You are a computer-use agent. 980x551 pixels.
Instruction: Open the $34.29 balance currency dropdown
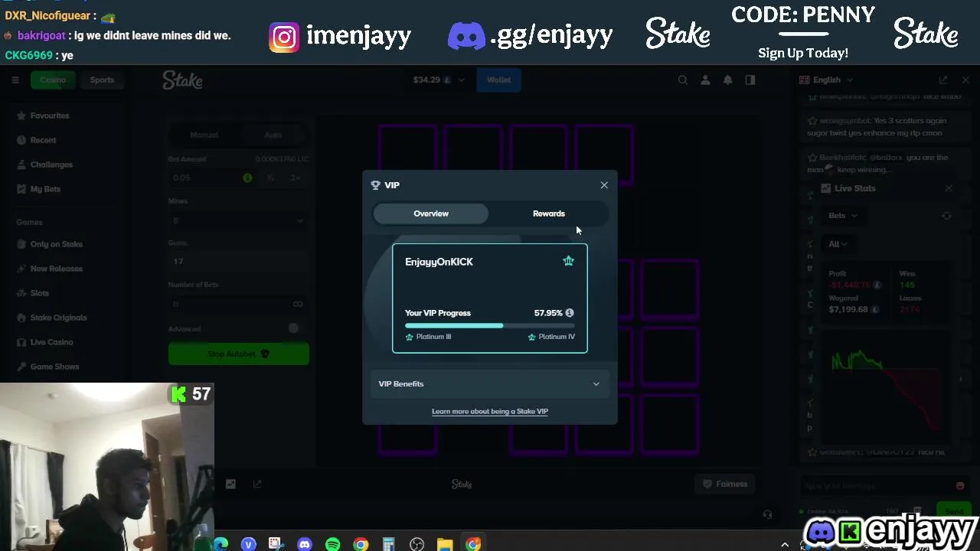coord(439,80)
